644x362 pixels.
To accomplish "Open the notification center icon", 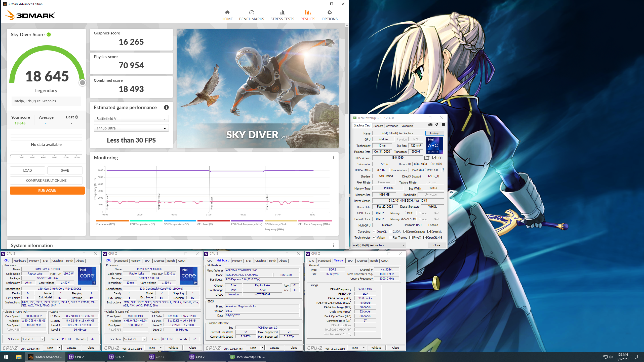I will tap(636, 357).
